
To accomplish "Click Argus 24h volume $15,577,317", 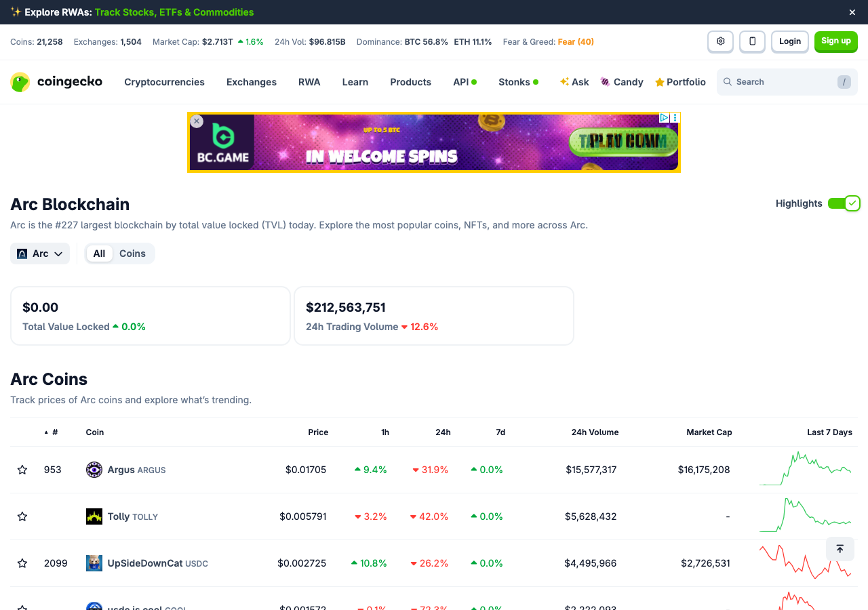I will pos(591,470).
